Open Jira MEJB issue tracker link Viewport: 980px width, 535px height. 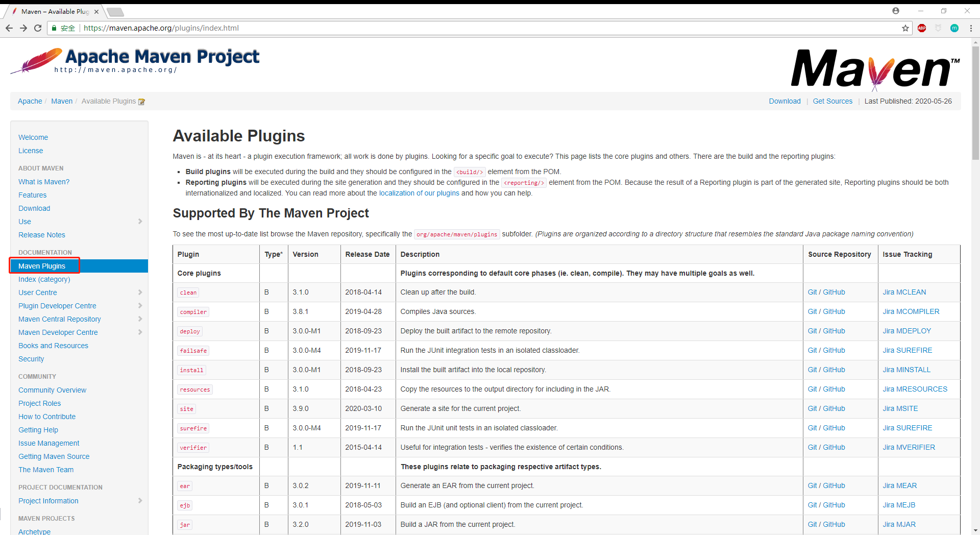pyautogui.click(x=899, y=505)
